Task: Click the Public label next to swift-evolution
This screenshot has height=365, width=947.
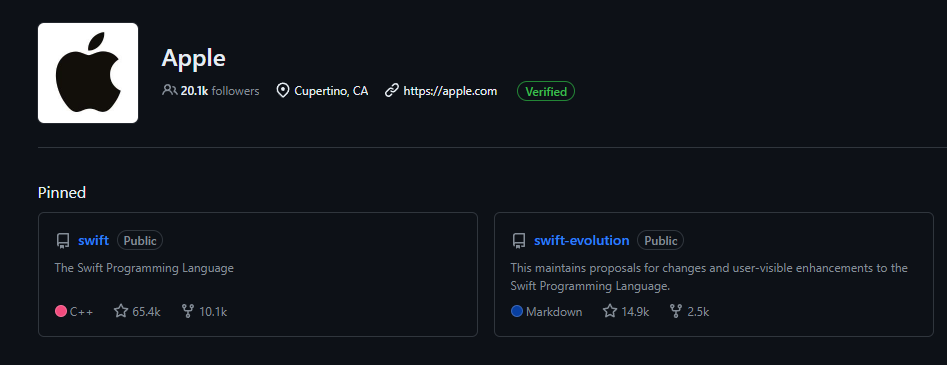Action: pos(661,241)
